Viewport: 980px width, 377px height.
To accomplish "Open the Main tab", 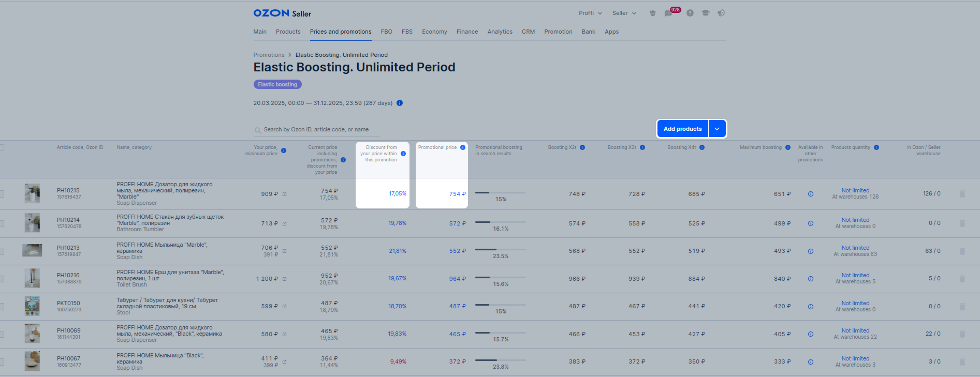I will coord(260,32).
